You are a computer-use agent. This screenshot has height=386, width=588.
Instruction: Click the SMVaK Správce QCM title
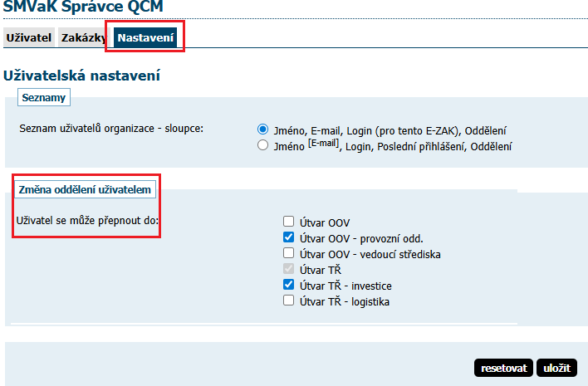(x=83, y=7)
